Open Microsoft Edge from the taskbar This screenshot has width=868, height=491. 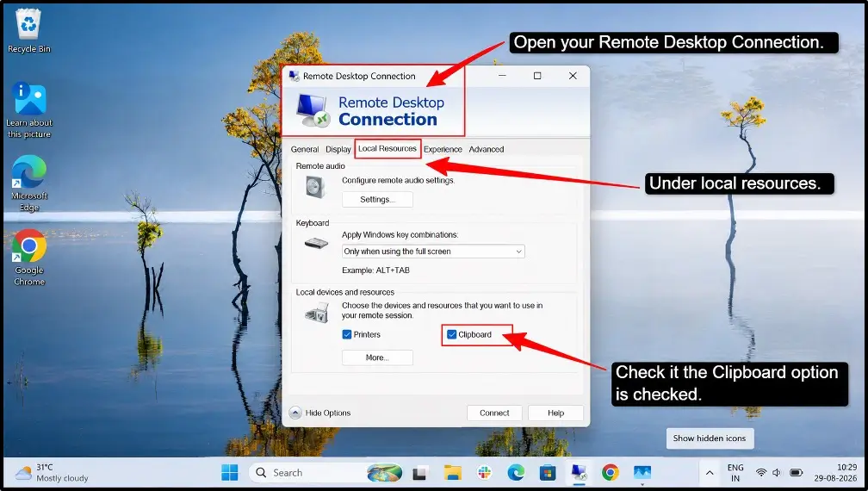pos(516,473)
